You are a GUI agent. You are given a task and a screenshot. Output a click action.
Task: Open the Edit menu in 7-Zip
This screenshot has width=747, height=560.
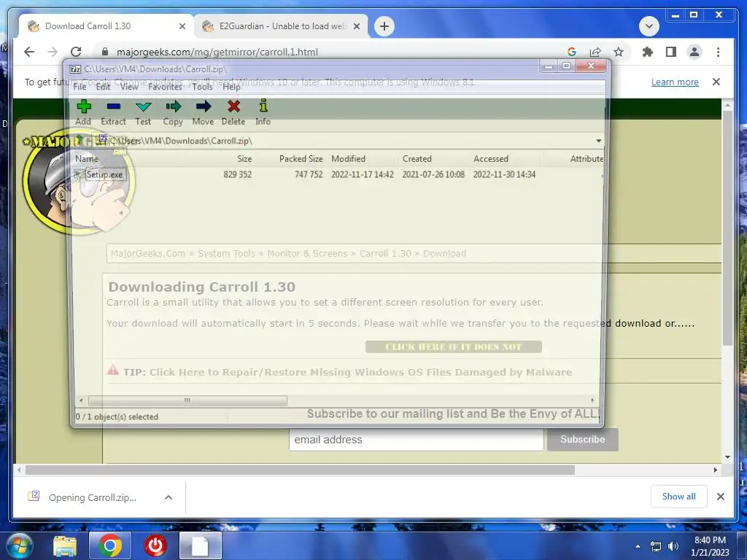[x=103, y=87]
